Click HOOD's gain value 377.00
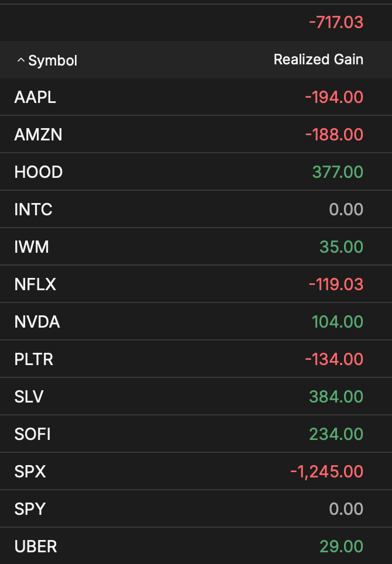The height and width of the screenshot is (564, 392). coord(336,172)
